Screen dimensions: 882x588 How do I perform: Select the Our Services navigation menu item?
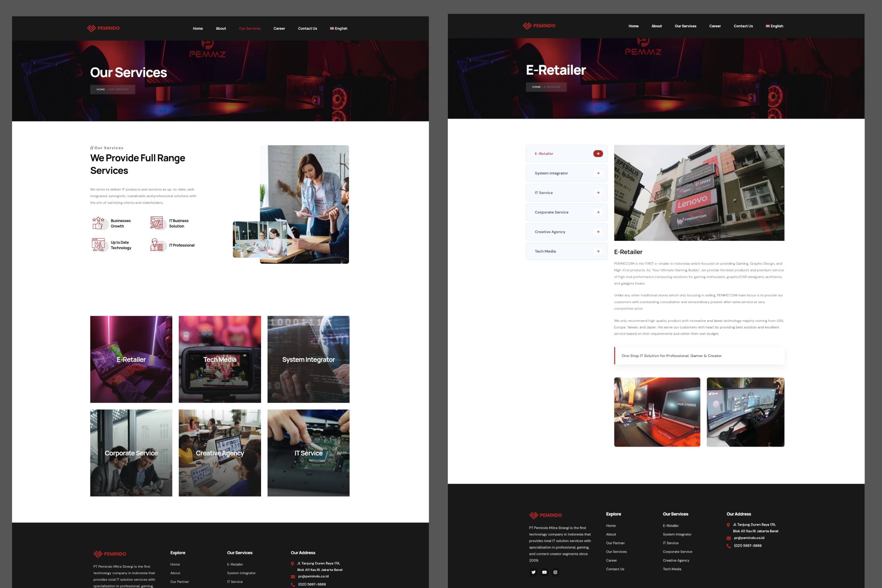249,28
